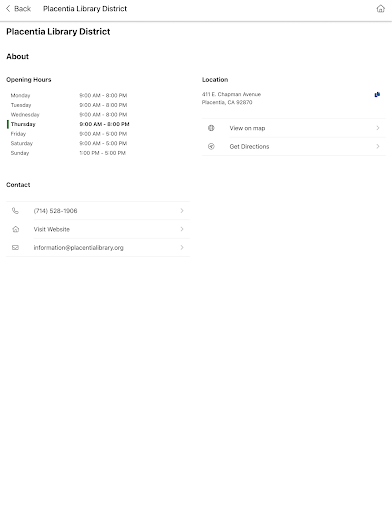Go back using the Back button
The width and height of the screenshot is (392, 512).
pos(18,9)
